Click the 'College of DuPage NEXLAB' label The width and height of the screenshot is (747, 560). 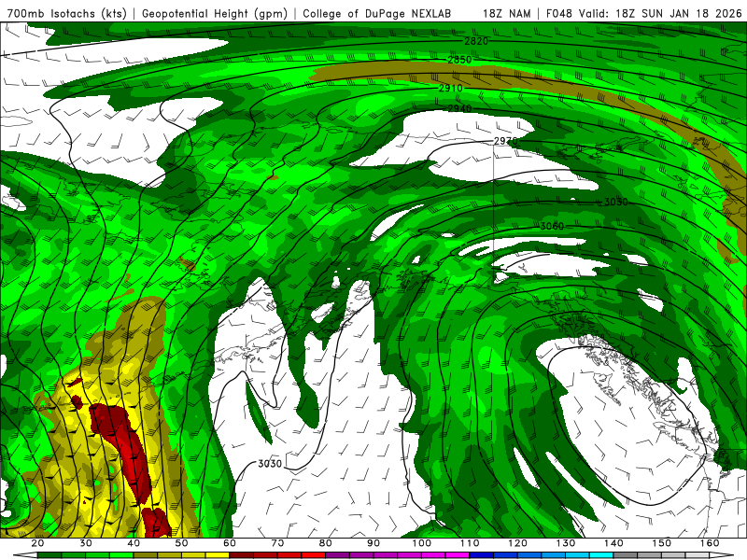[x=377, y=14]
